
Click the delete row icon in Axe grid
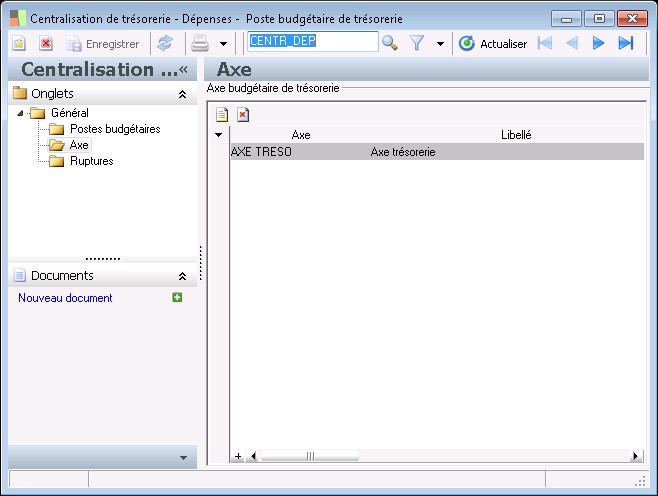(243, 115)
